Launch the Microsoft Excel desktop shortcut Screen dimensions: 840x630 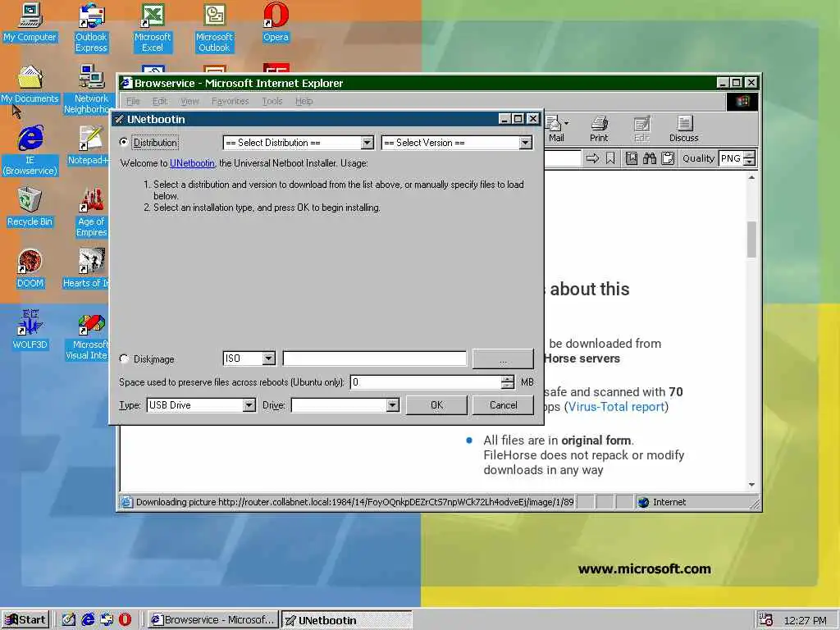coord(153,27)
